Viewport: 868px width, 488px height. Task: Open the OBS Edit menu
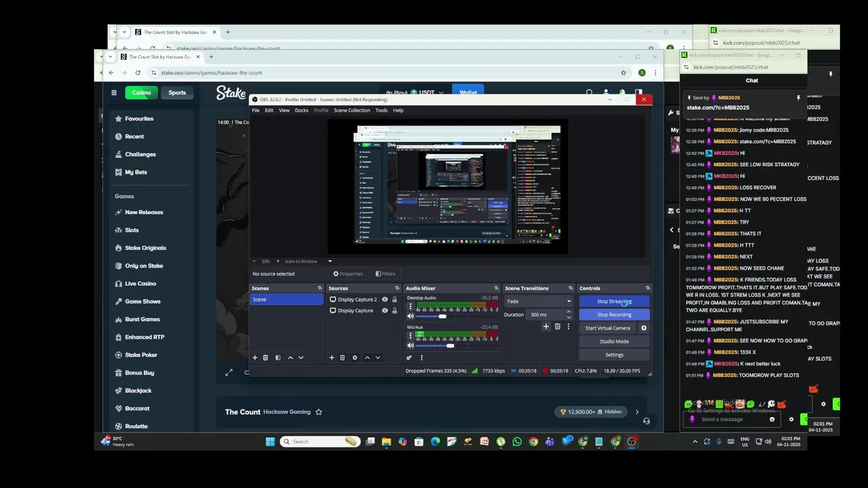(269, 110)
